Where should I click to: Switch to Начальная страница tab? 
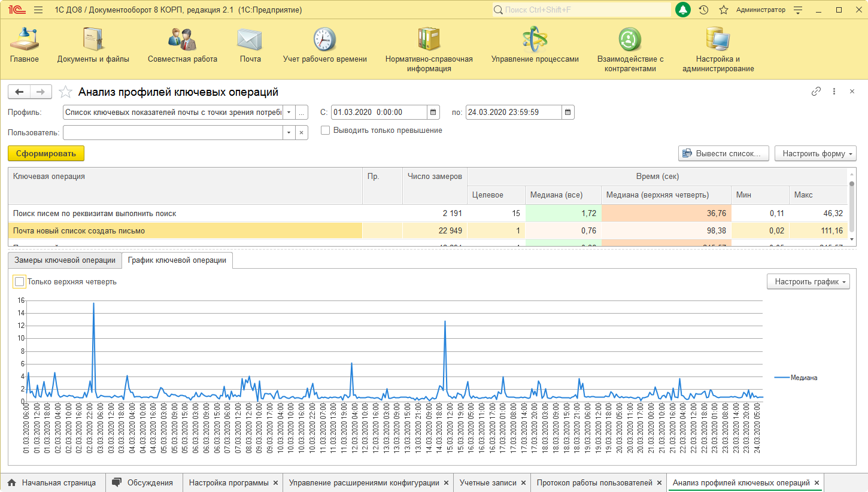(53, 482)
